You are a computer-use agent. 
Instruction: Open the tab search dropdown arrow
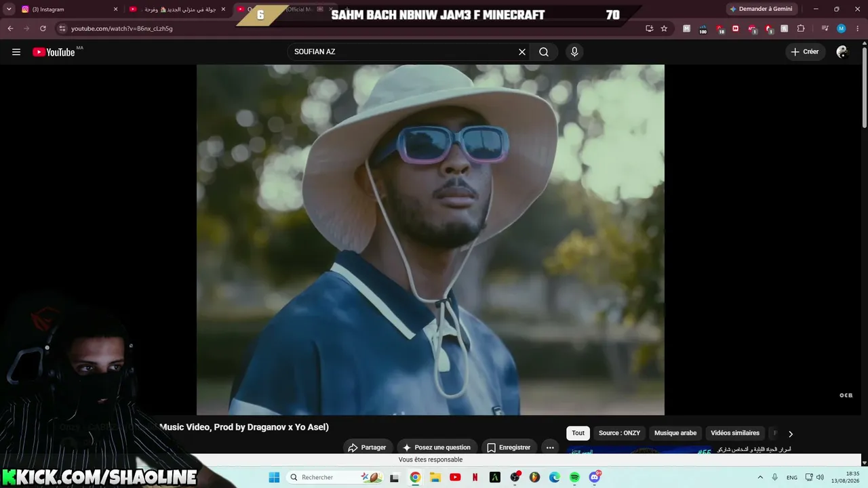9,9
